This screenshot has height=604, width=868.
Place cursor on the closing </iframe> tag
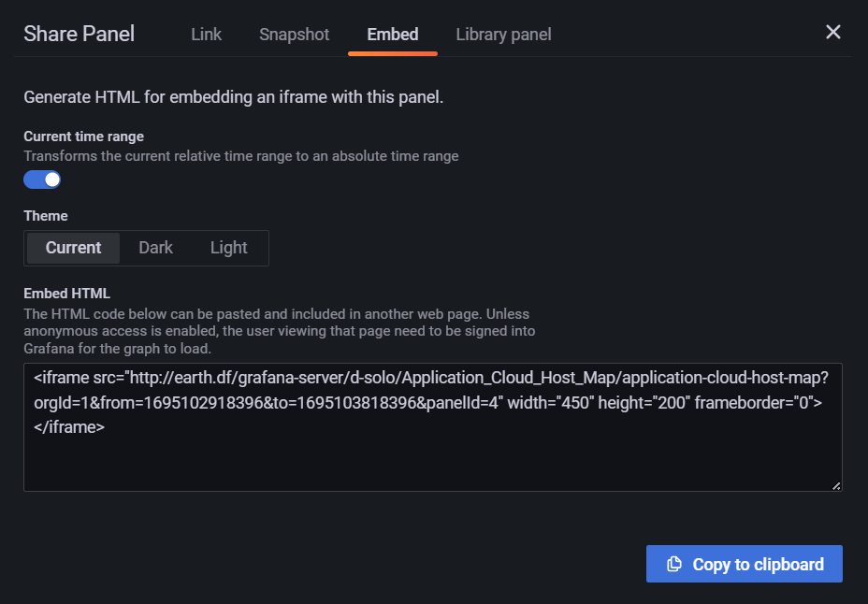(x=69, y=427)
